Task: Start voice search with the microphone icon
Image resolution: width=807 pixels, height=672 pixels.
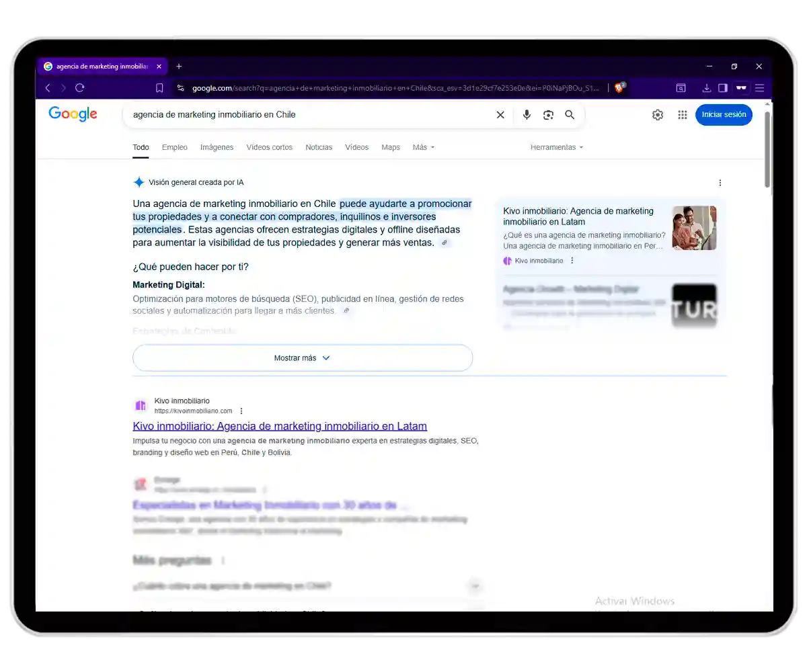Action: click(x=527, y=115)
